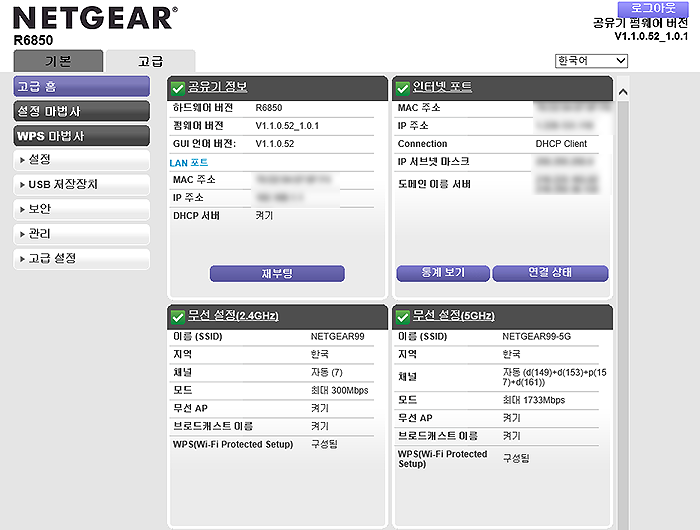Screen dimensions: 700x530
Task: Click the green check icon beside 인터넷 포트
Action: point(403,88)
